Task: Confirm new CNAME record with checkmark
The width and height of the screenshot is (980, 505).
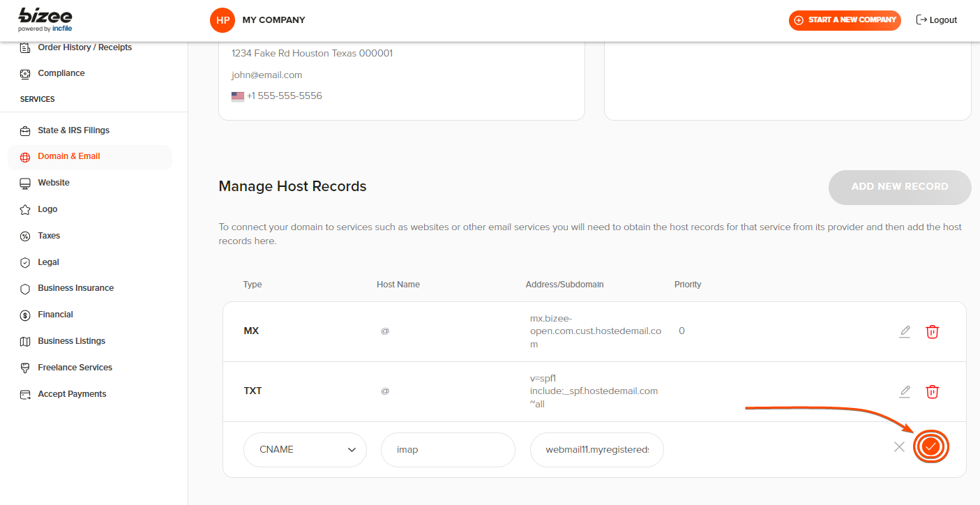Action: (x=930, y=446)
